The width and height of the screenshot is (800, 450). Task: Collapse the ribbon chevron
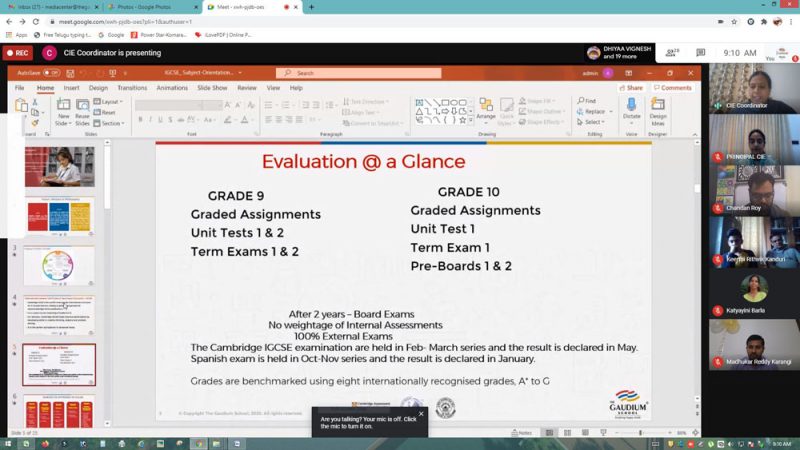[x=694, y=134]
